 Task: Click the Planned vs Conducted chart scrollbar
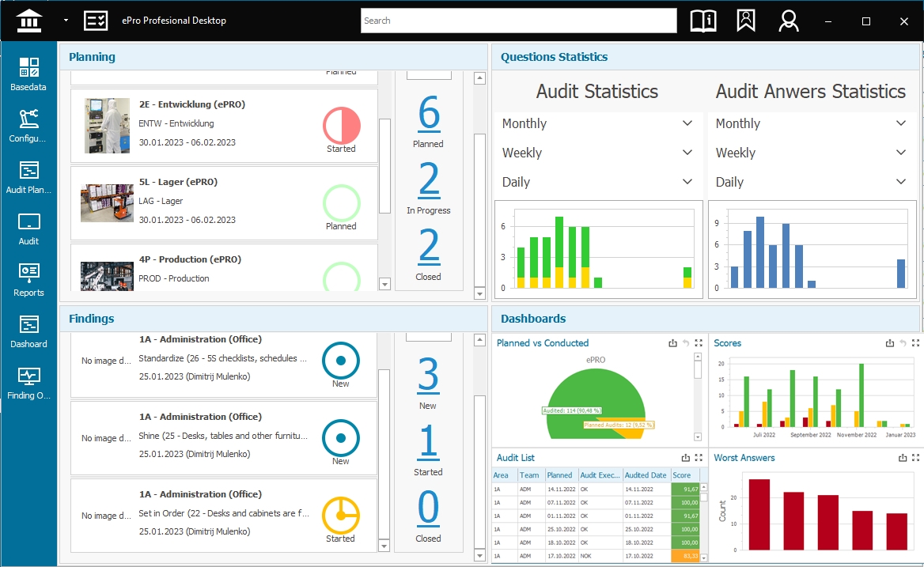point(697,397)
